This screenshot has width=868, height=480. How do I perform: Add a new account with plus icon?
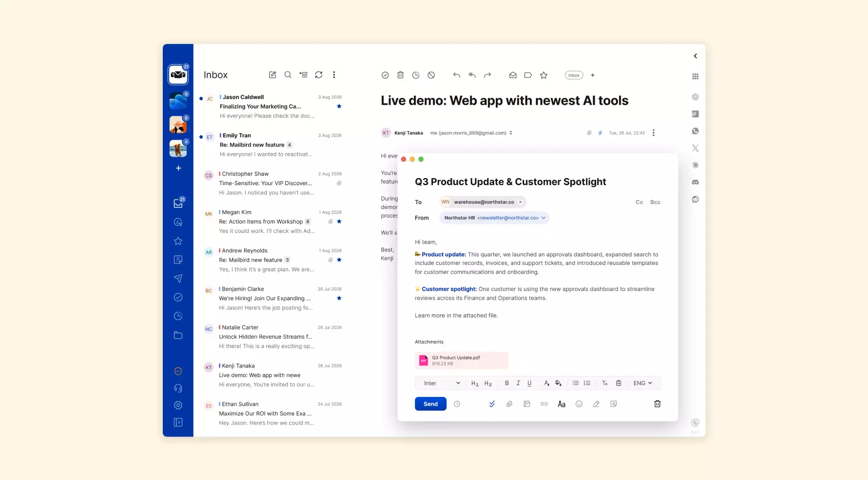(178, 168)
